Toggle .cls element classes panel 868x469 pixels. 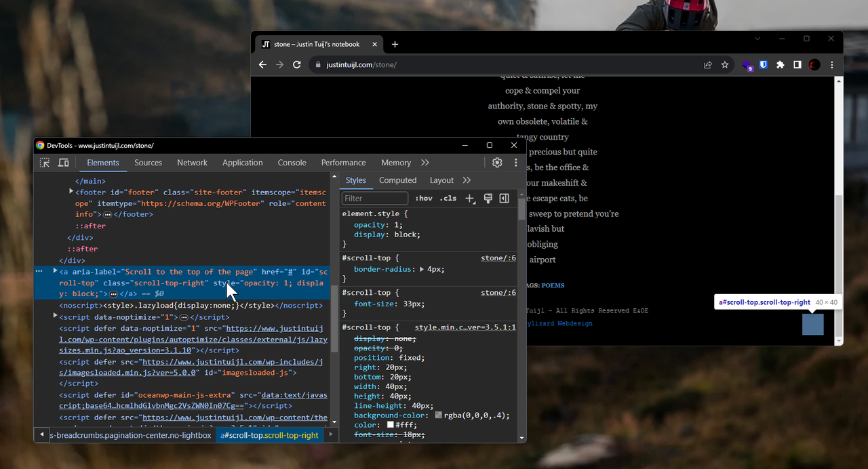click(x=448, y=199)
